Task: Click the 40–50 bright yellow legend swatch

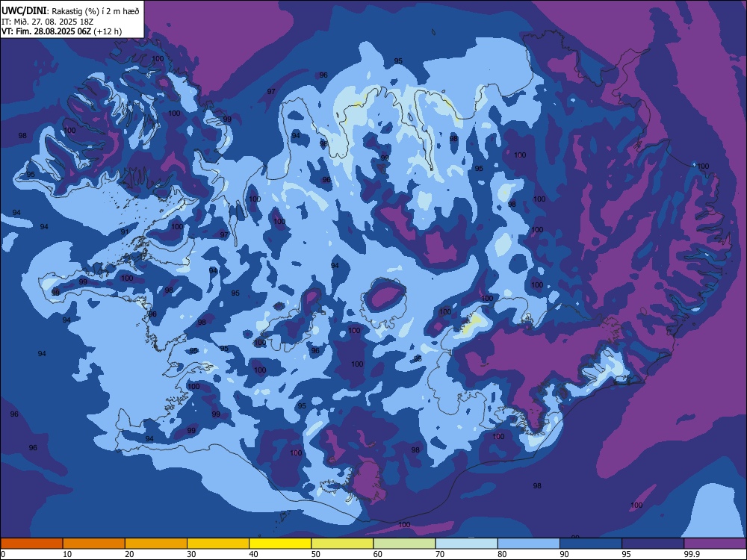Action: [280, 544]
